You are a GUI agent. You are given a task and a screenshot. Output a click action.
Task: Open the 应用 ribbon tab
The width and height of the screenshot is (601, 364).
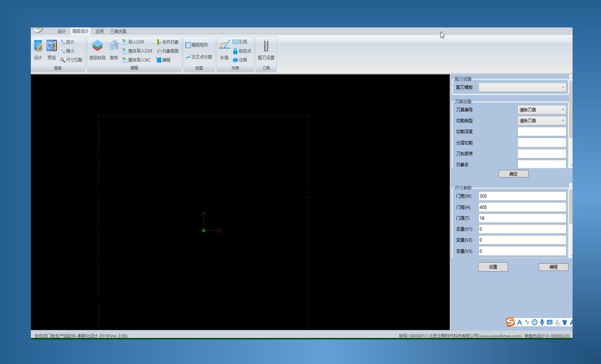pyautogui.click(x=99, y=31)
